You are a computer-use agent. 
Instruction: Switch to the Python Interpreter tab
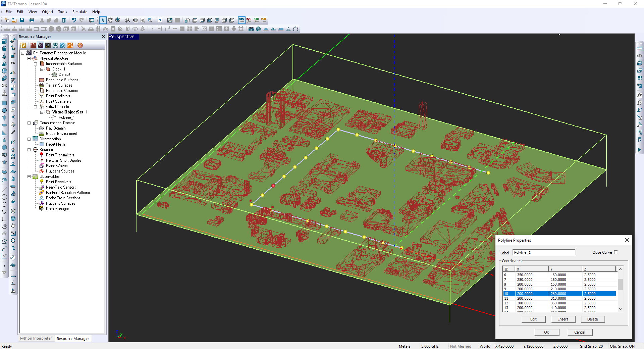(36, 338)
